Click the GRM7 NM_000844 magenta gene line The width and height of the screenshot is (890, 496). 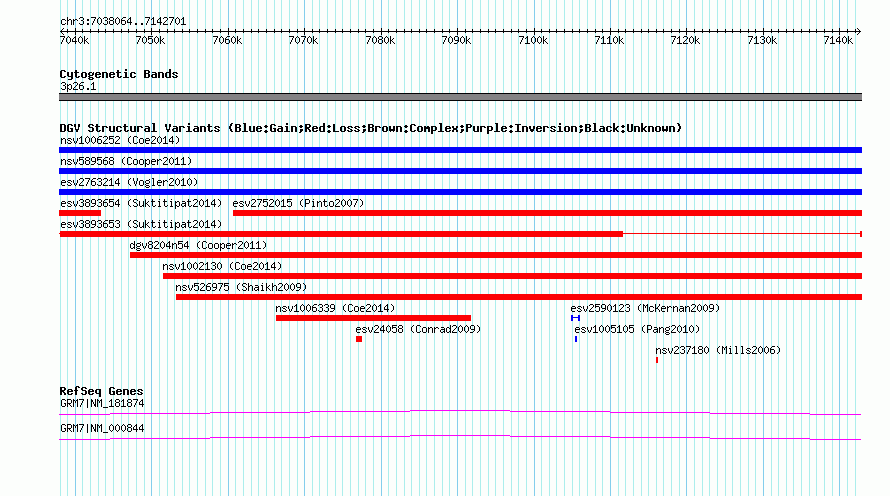(x=460, y=438)
